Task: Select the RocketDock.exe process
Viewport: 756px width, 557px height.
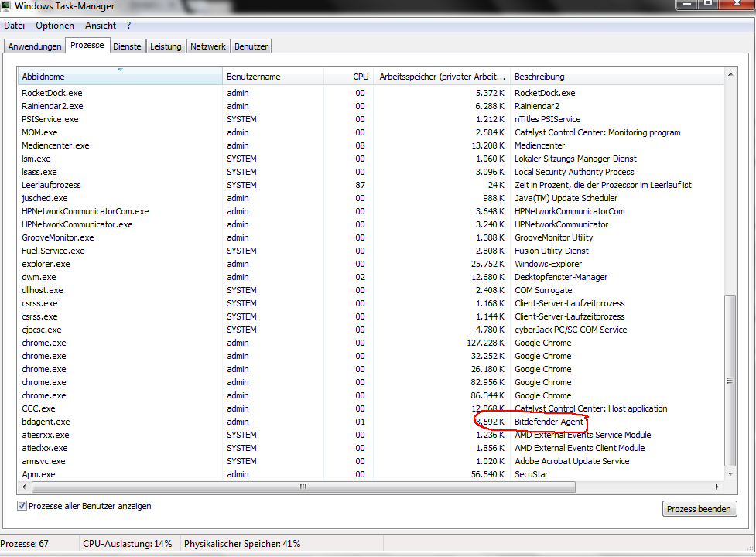Action: pyautogui.click(x=371, y=93)
